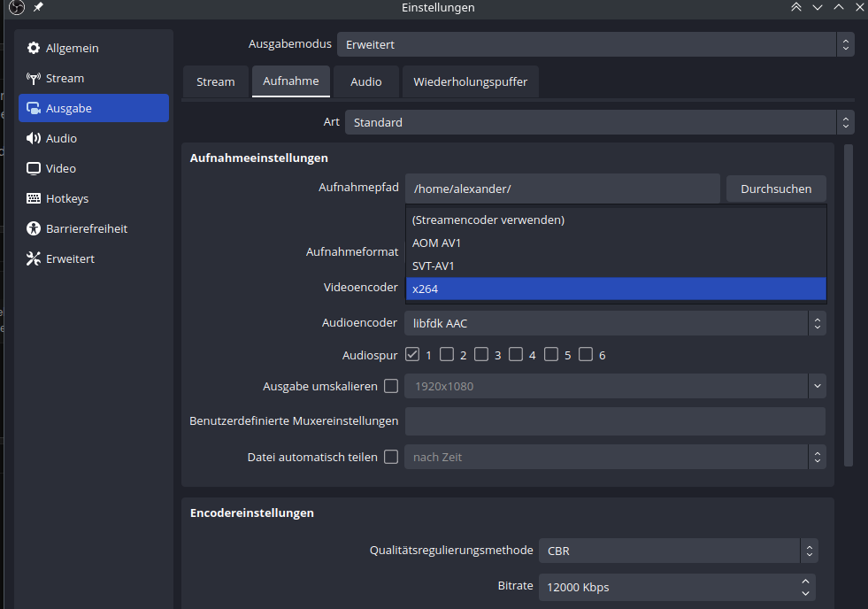Viewport: 868px width, 609px height.
Task: Switch to the Wiederholungspuffer tab
Action: [x=471, y=82]
